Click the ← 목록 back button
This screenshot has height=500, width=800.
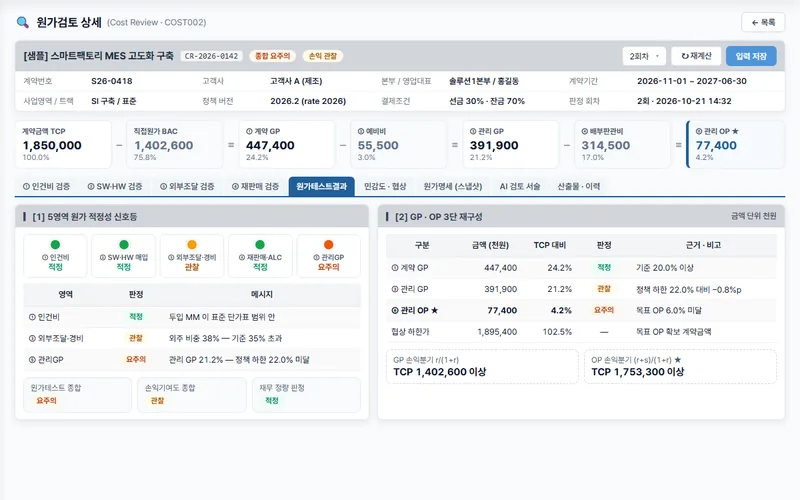click(763, 22)
